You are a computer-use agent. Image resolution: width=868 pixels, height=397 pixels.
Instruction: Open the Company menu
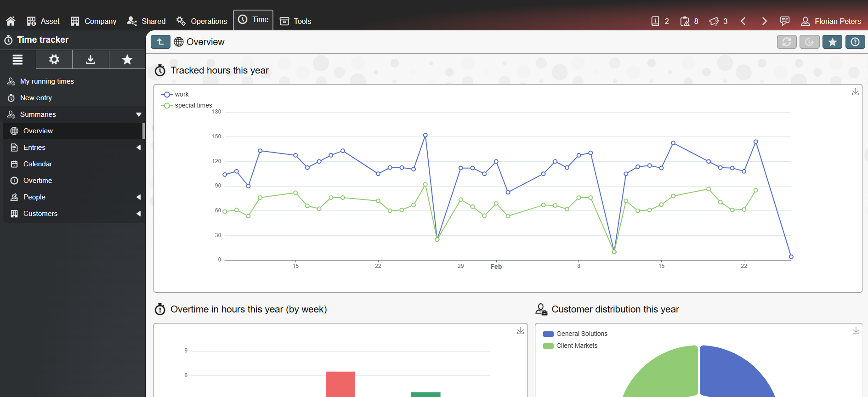pyautogui.click(x=93, y=21)
